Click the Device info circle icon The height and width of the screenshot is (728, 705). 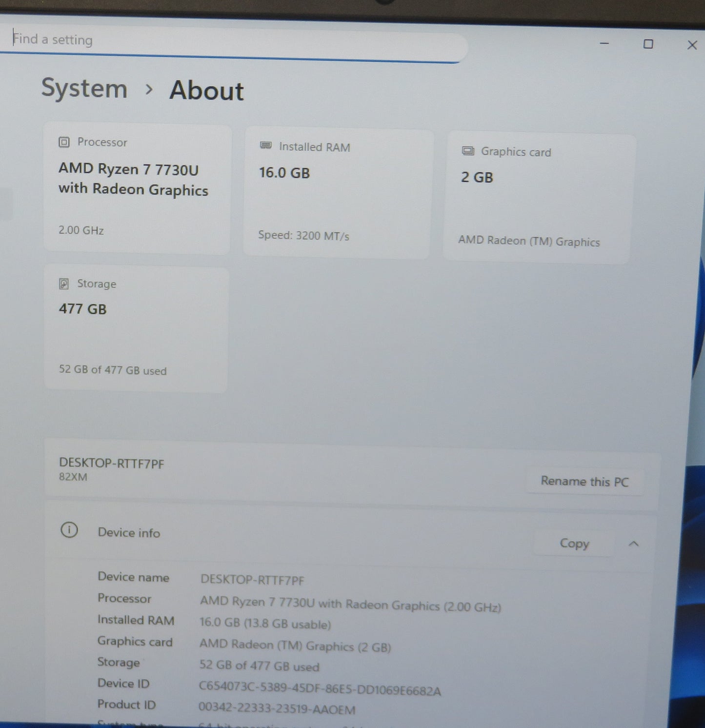(x=69, y=529)
